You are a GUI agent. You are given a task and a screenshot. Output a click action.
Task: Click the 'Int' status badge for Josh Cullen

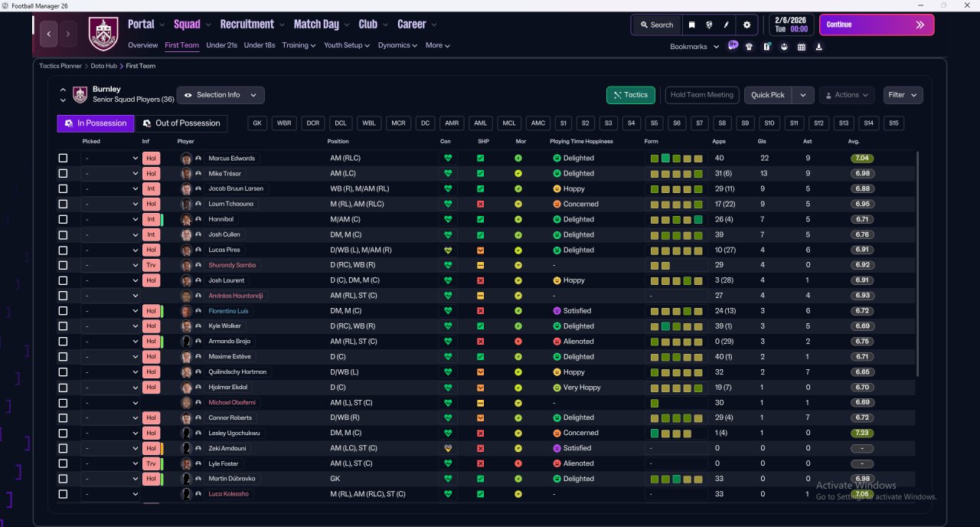pos(151,235)
